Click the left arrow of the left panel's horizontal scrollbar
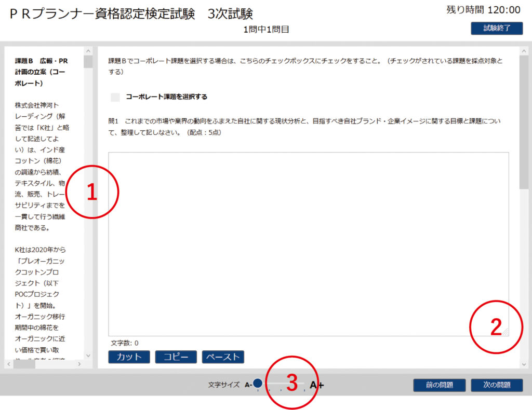The height and width of the screenshot is (410, 532). click(x=9, y=364)
